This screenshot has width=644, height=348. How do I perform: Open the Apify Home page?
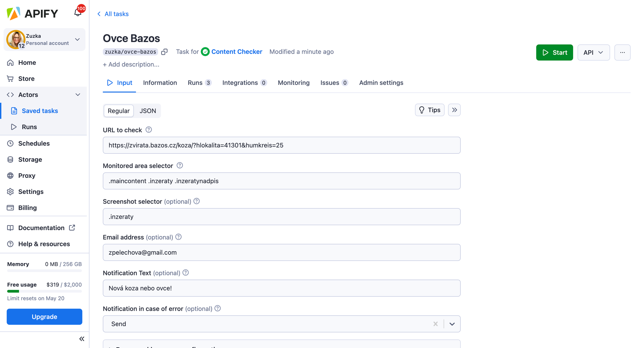(x=26, y=62)
